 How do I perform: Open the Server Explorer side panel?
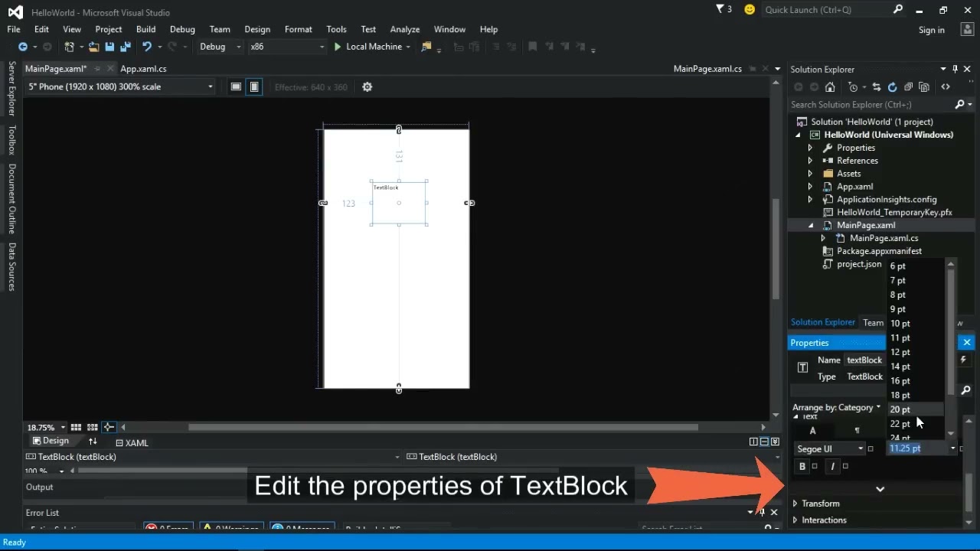coord(12,89)
